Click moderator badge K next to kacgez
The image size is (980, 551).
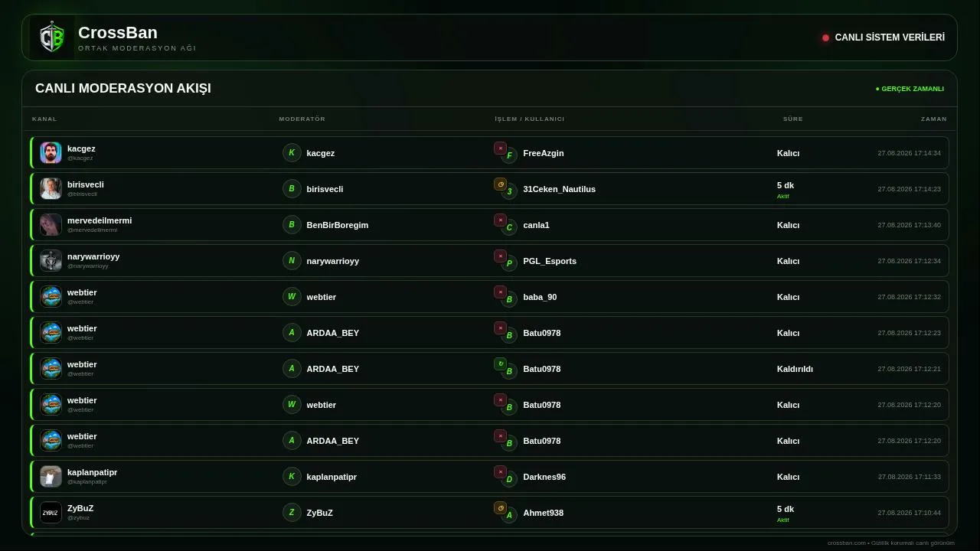(x=292, y=152)
